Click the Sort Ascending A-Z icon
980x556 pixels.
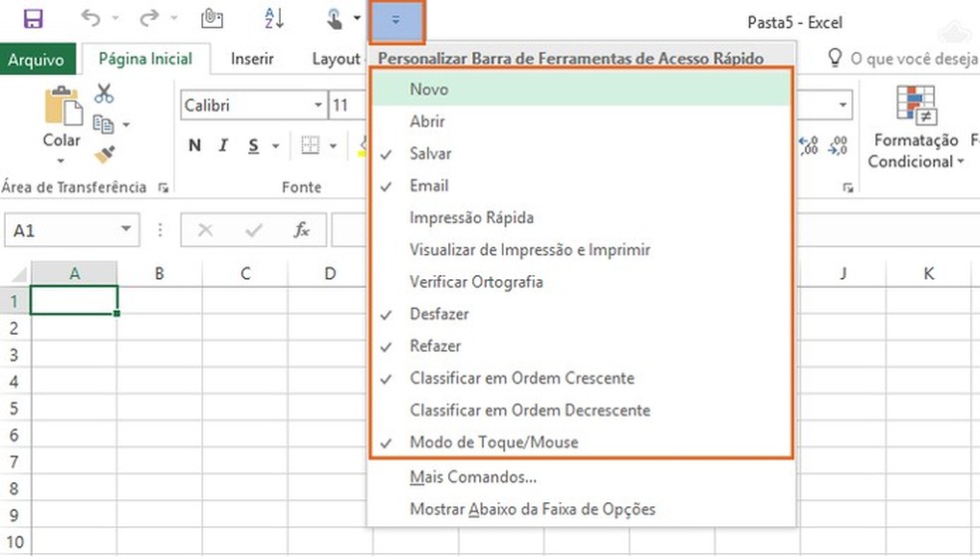tap(274, 19)
